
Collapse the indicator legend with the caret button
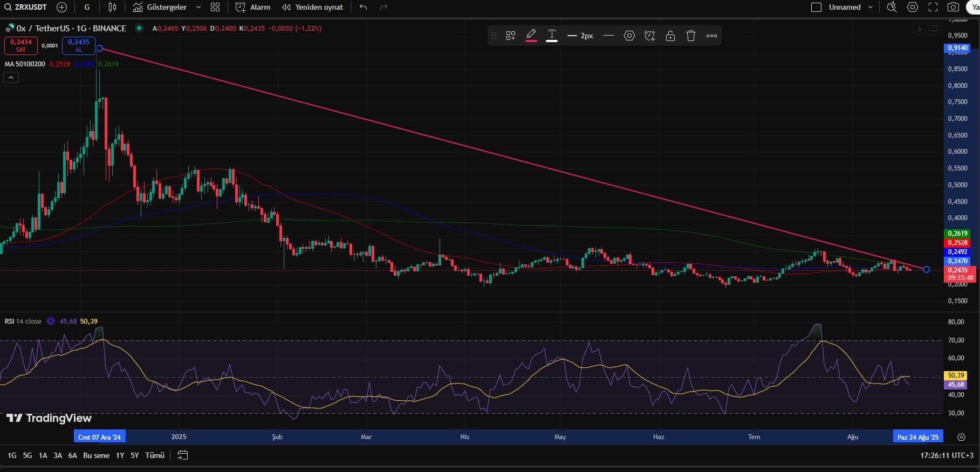tap(11, 78)
